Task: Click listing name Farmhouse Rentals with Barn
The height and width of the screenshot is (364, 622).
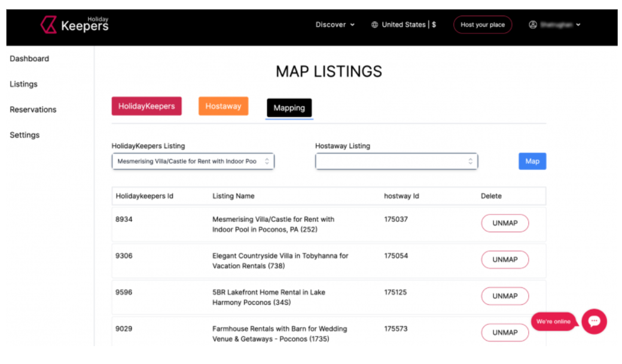Action: (280, 334)
